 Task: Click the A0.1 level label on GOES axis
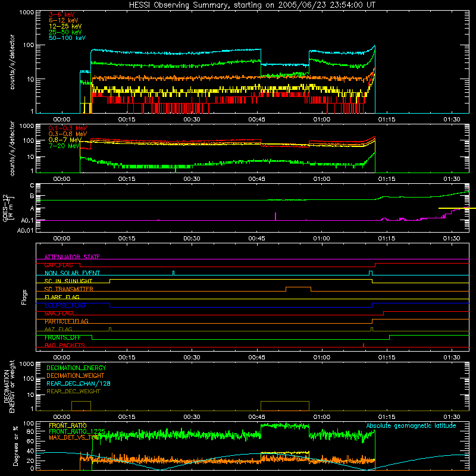point(27,221)
